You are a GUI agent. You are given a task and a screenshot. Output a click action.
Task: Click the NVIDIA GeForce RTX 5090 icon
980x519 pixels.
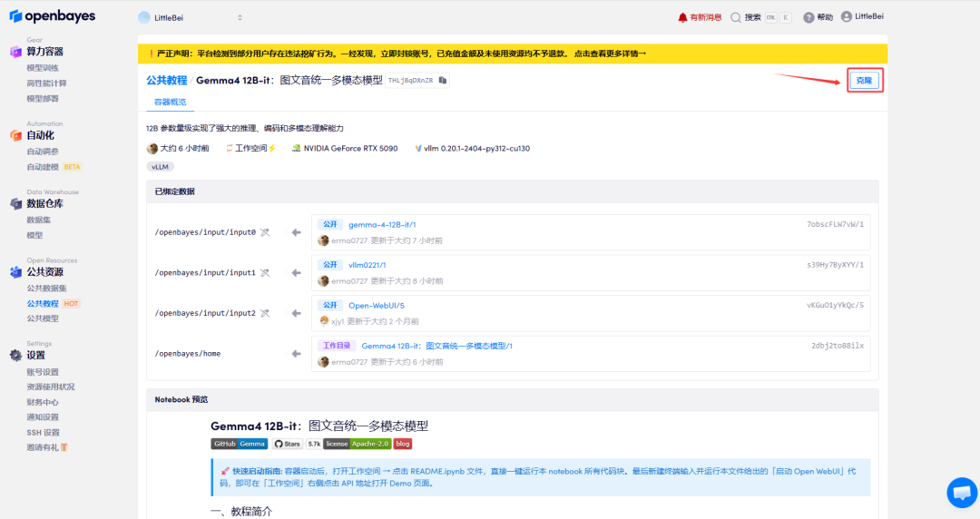[x=296, y=149]
